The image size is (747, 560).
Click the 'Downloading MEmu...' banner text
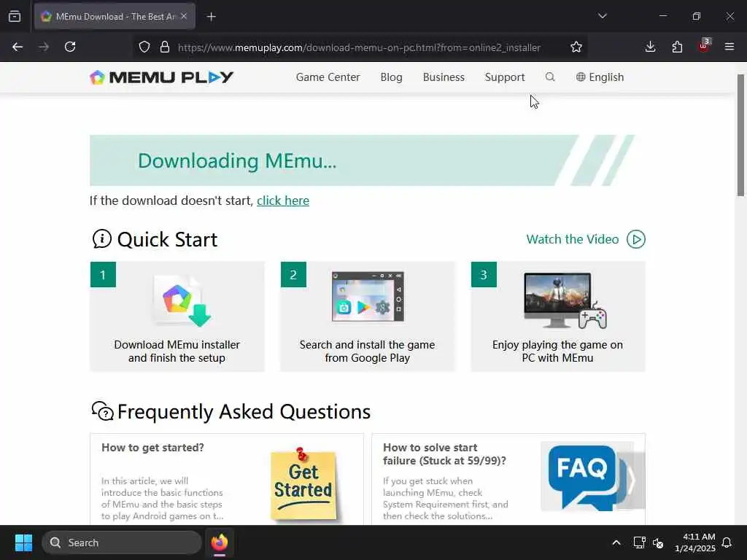237,160
